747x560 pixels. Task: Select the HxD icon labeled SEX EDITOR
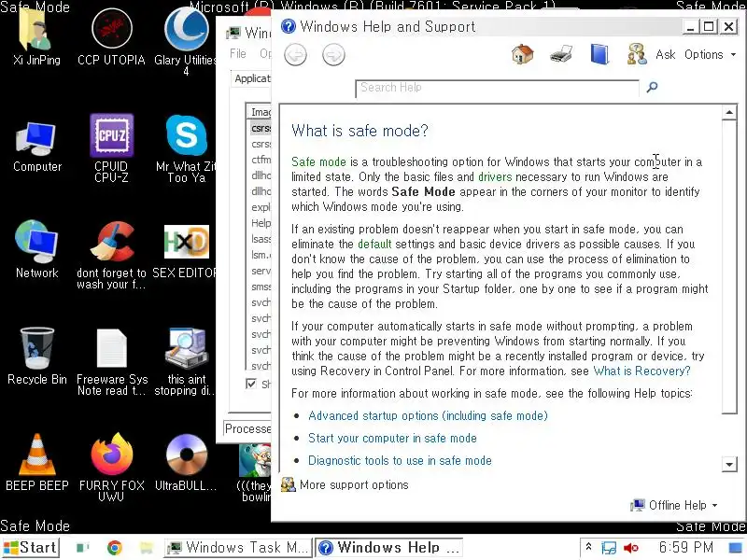tap(186, 251)
